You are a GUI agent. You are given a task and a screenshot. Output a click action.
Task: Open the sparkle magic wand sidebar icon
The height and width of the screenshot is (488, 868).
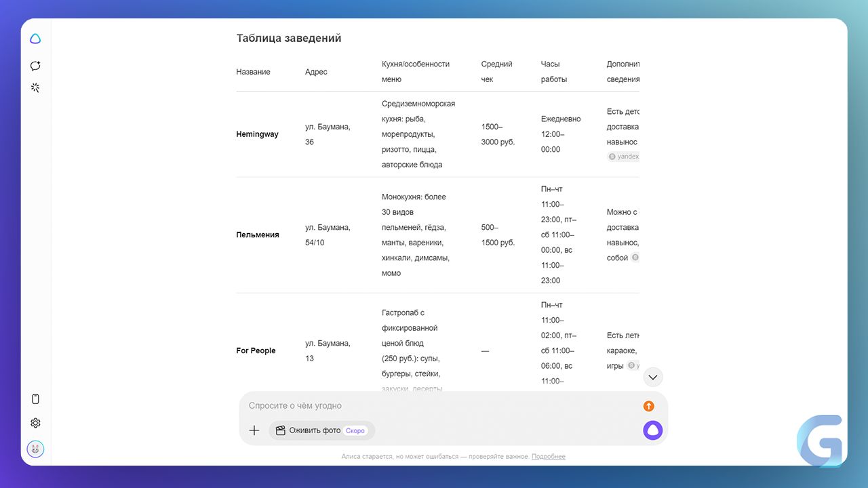click(35, 87)
